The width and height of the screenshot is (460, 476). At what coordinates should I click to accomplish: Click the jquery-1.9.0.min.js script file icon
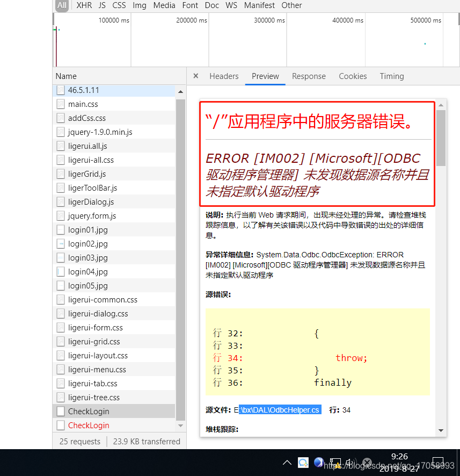click(x=60, y=132)
